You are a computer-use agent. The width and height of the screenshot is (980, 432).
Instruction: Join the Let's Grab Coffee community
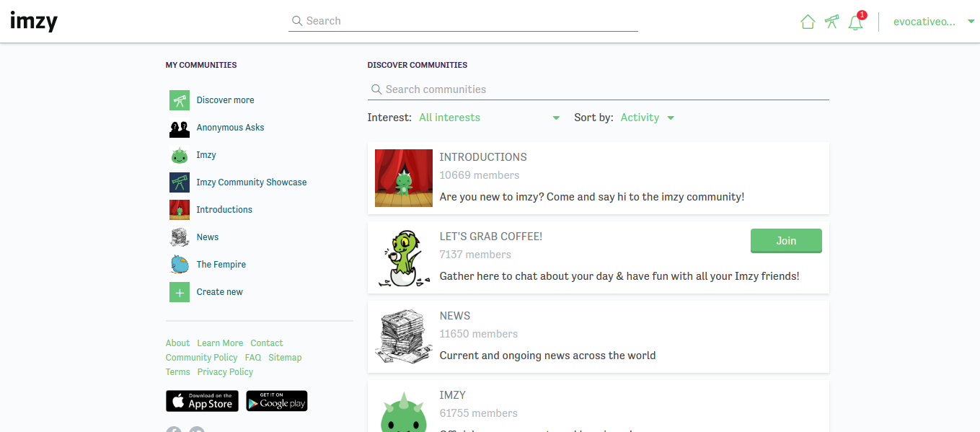click(x=786, y=241)
